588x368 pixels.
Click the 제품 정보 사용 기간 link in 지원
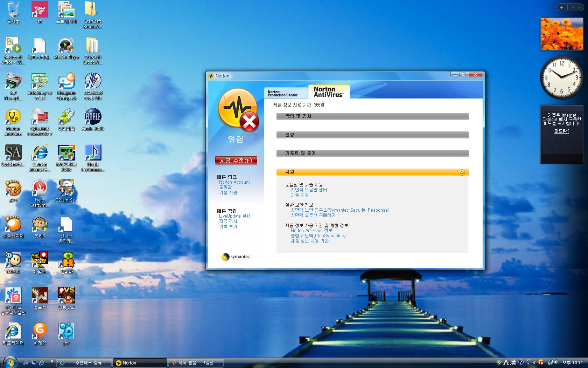coord(310,241)
